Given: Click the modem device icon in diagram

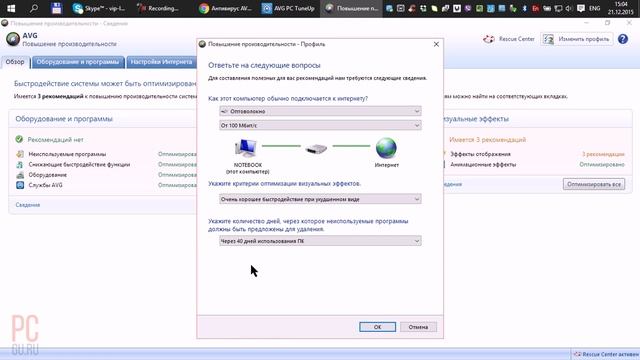Looking at the screenshot, I should coord(316,149).
